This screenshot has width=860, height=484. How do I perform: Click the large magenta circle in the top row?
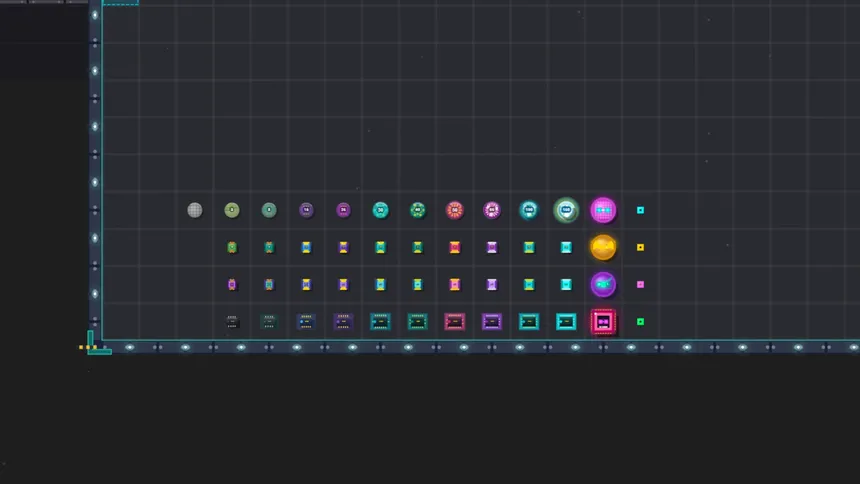click(x=603, y=210)
